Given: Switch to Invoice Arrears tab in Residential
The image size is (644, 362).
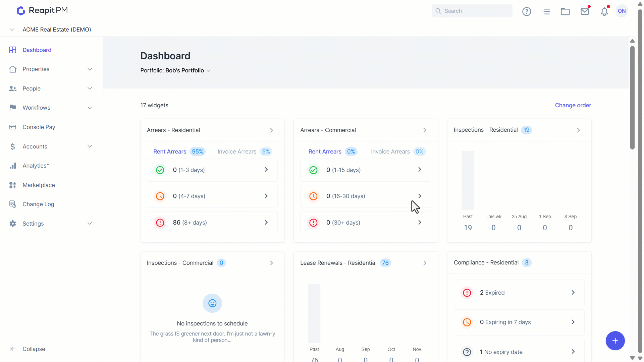Looking at the screenshot, I should (244, 152).
